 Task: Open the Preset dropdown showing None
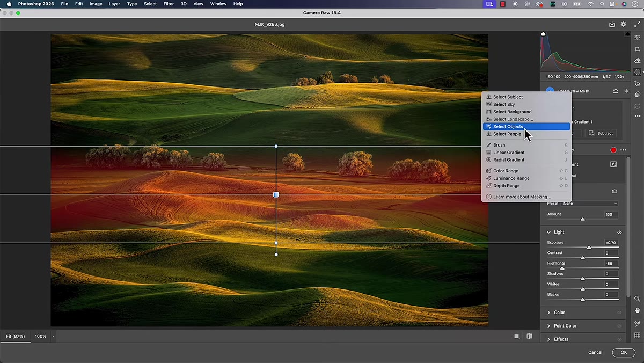[590, 204]
